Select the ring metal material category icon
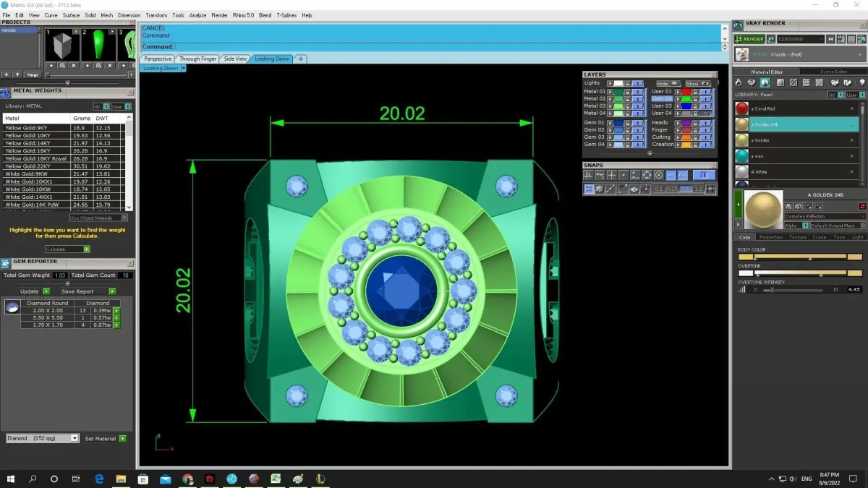Viewport: 868px width, 488px height. coord(739,83)
